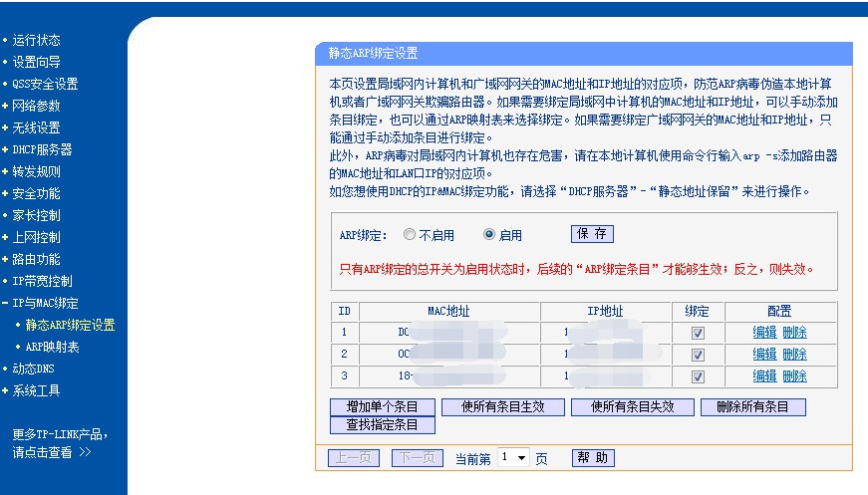Click 编辑 link for entry 3
The height and width of the screenshot is (495, 868).
point(764,376)
